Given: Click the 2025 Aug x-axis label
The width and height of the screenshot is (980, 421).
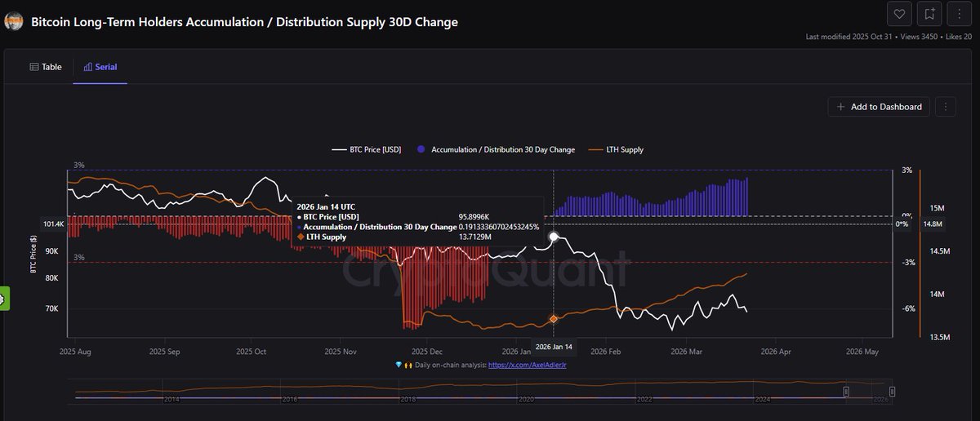Looking at the screenshot, I should pyautogui.click(x=77, y=352).
